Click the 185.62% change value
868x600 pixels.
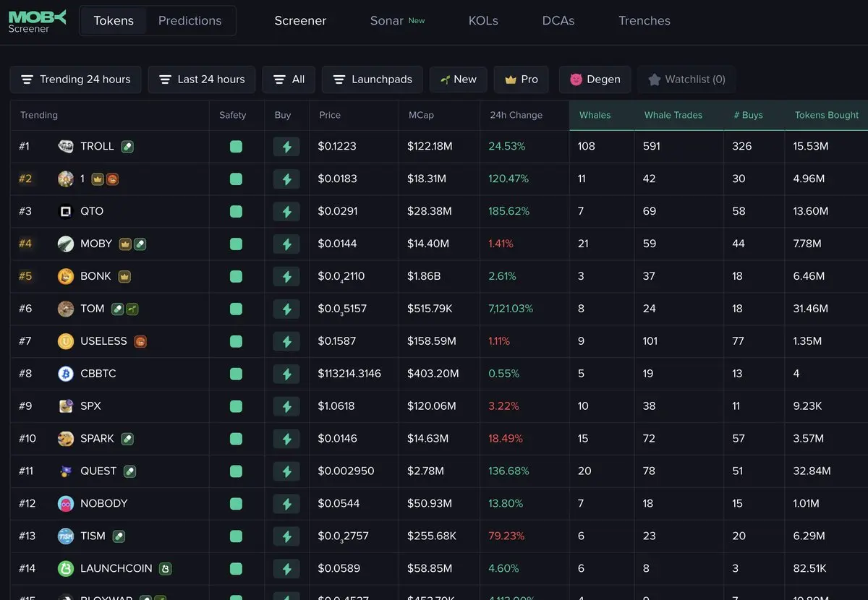(x=509, y=211)
